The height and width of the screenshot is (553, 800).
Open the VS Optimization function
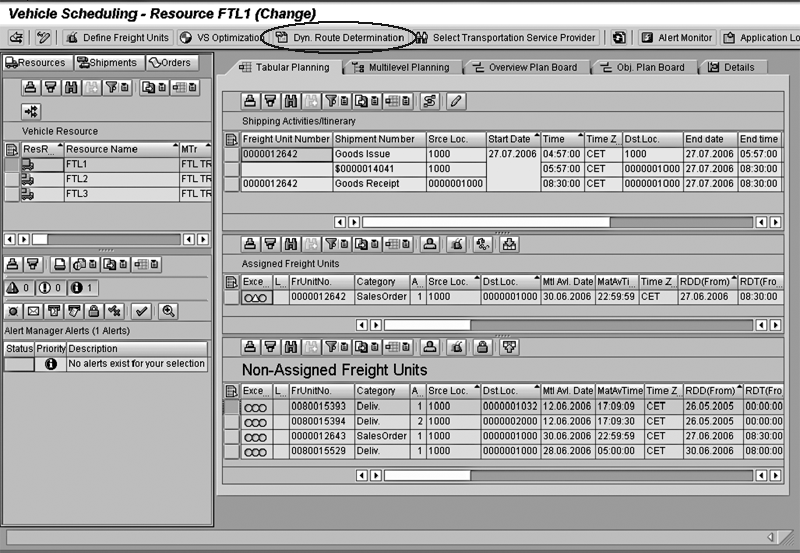pos(218,38)
